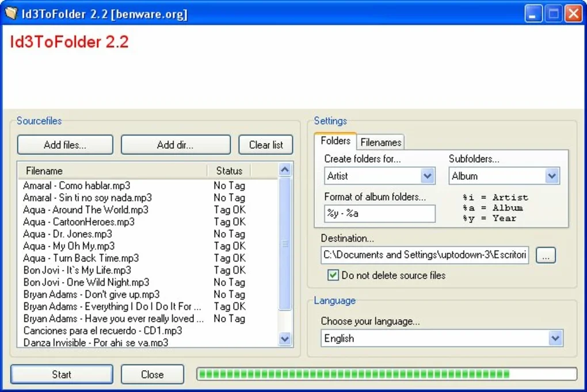
Task: Select 'Bryan Adams - Everything I Do' file
Action: point(112,306)
